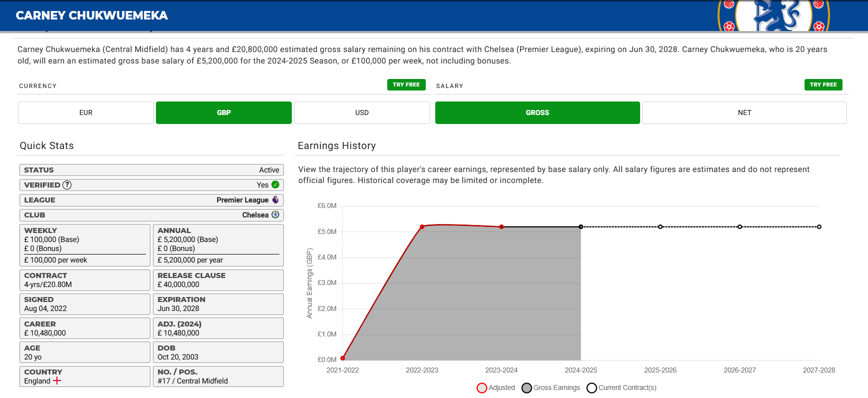Image resolution: width=868 pixels, height=398 pixels.
Task: Switch salary view to NET
Action: [745, 112]
